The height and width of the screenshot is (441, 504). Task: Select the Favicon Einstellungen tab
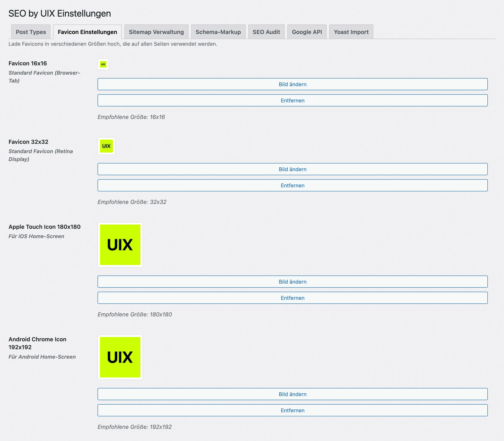87,32
